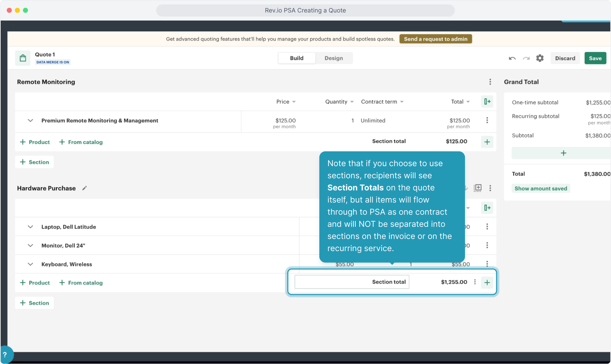The width and height of the screenshot is (611, 364).
Task: Open quote settings gear icon
Action: tap(540, 58)
